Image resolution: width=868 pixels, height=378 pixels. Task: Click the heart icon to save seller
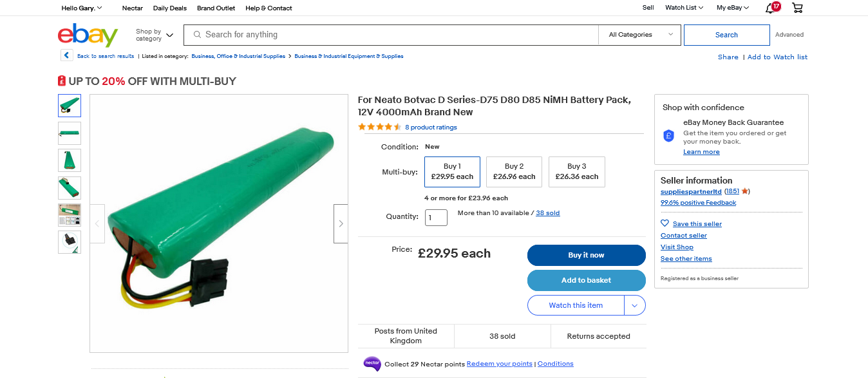tap(665, 223)
